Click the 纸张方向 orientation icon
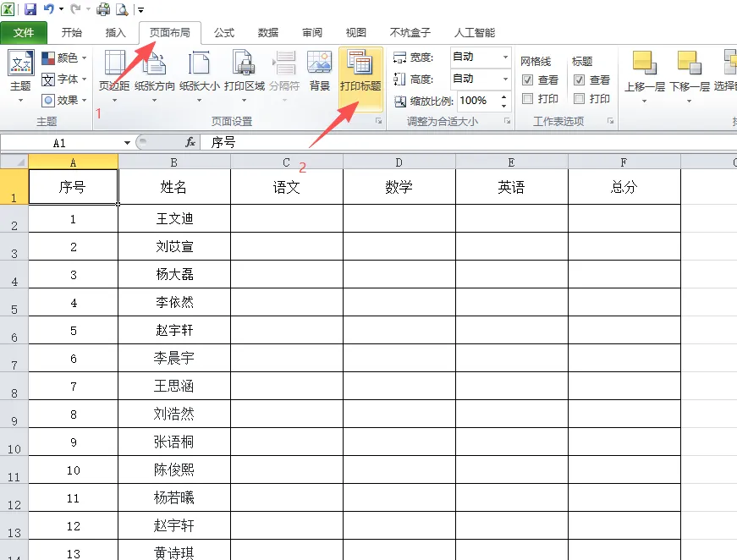Screen dimensions: 737x560 point(154,64)
